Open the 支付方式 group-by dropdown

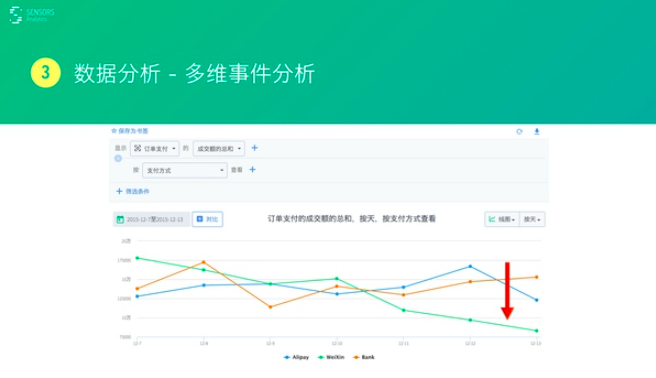tap(184, 170)
